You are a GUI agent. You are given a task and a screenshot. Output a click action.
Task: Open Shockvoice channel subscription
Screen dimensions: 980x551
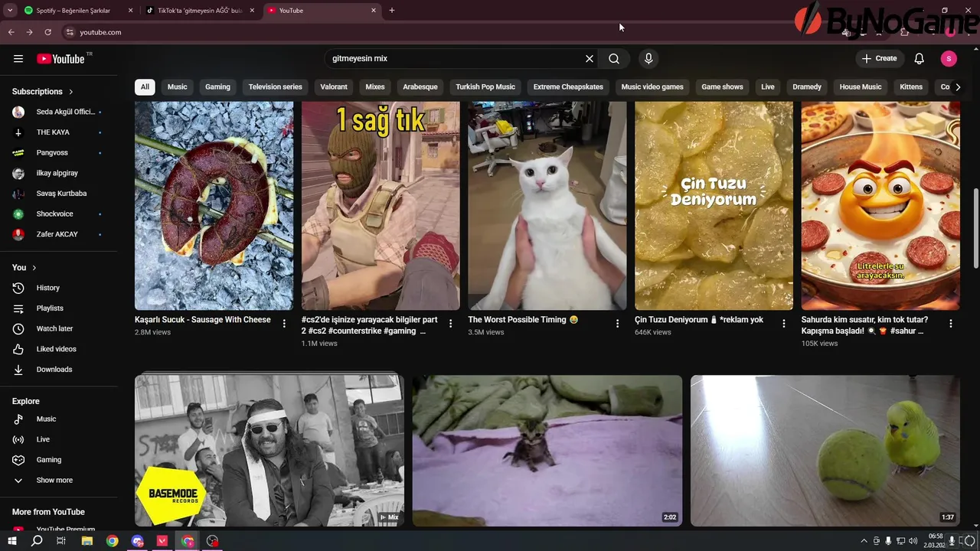coord(59,214)
